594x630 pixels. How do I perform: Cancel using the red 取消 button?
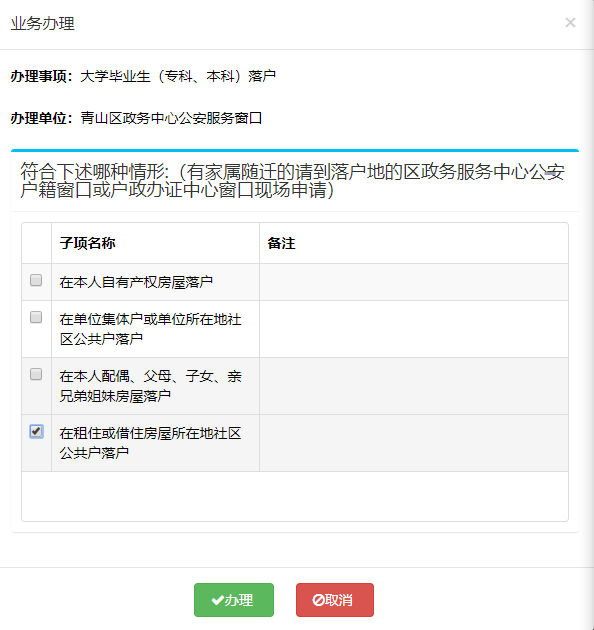click(x=335, y=600)
